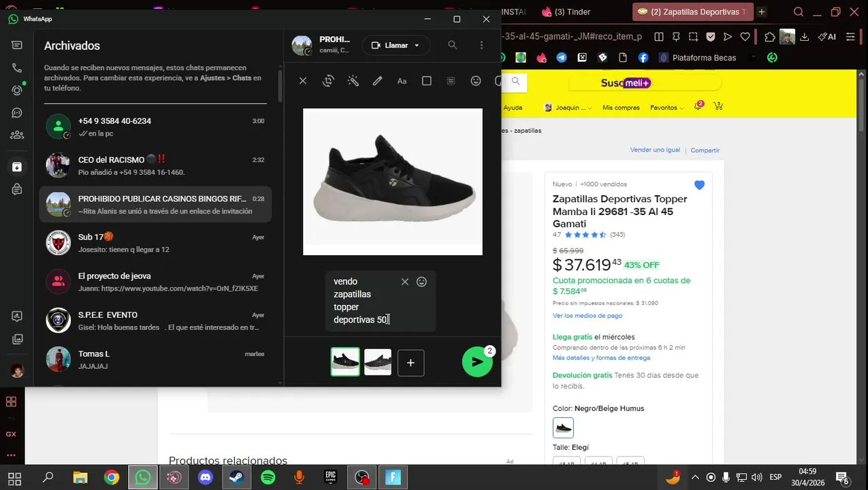Select the first shoe thumbnail

345,362
